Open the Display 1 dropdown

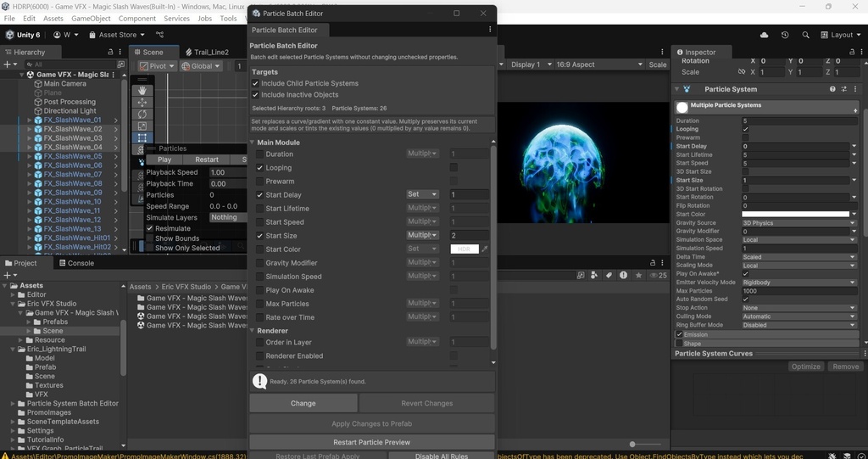point(531,64)
